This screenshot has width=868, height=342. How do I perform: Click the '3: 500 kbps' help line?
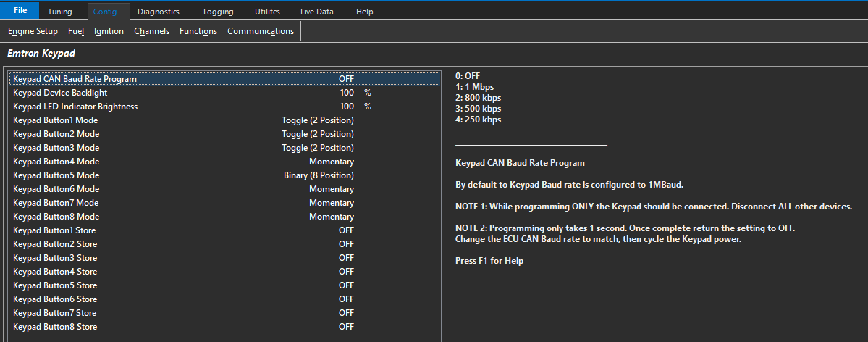[478, 109]
